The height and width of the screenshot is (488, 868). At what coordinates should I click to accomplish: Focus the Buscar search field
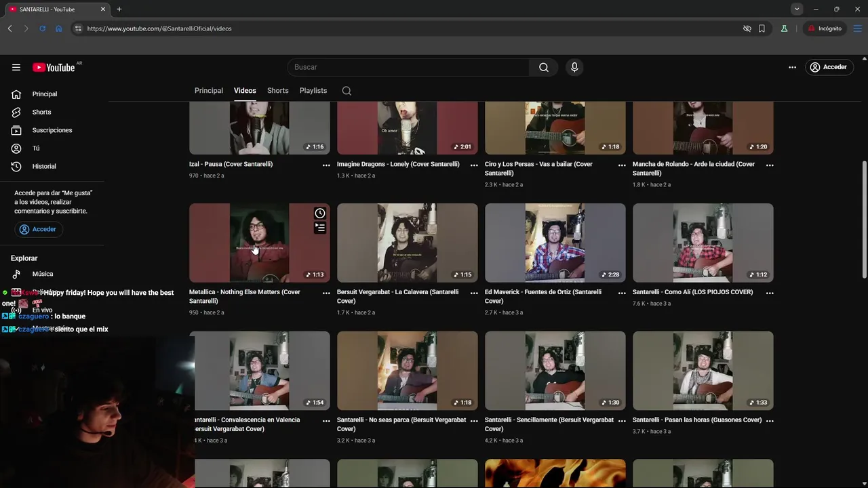[409, 67]
